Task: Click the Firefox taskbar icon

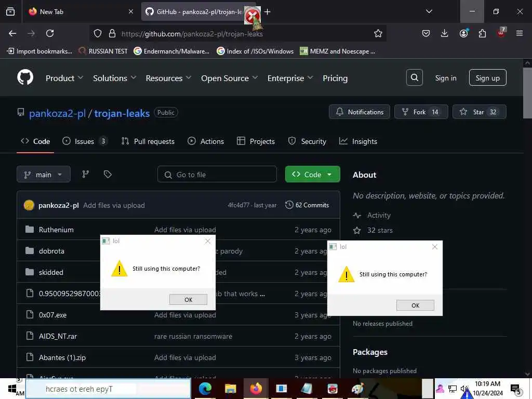Action: (x=256, y=389)
